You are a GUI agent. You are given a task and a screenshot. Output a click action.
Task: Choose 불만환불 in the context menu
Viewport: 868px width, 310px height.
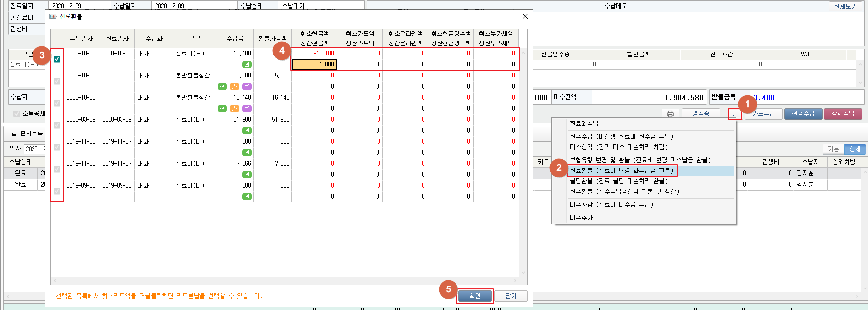point(618,181)
